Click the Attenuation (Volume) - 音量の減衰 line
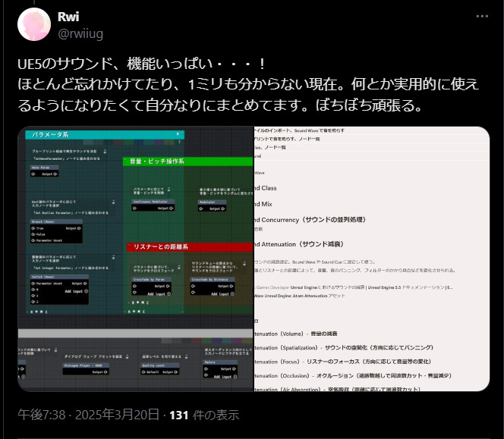The height and width of the screenshot is (439, 504). click(296, 334)
